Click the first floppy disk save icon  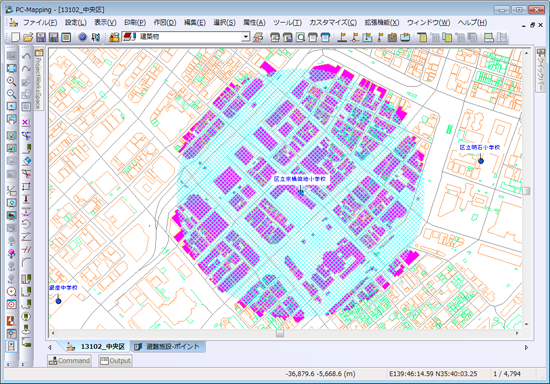tap(41, 37)
